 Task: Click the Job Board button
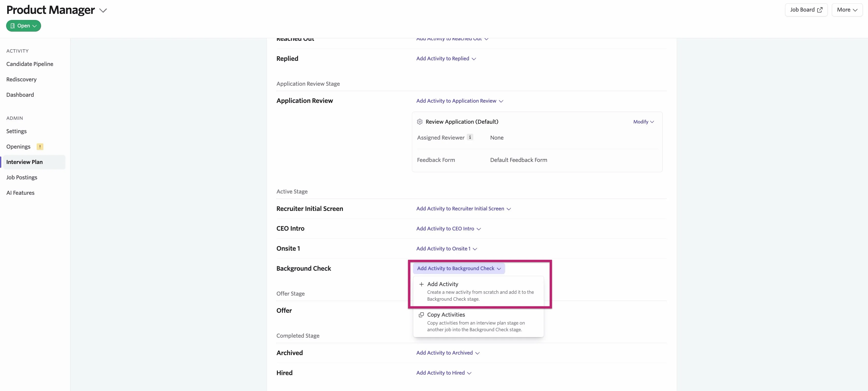(x=806, y=10)
